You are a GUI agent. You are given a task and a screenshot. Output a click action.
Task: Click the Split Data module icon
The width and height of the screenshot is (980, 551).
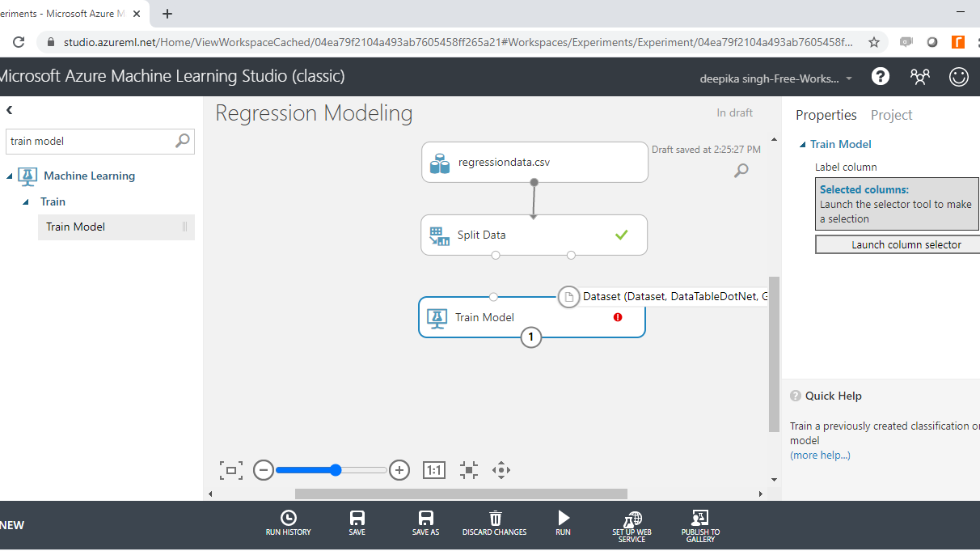click(x=439, y=235)
